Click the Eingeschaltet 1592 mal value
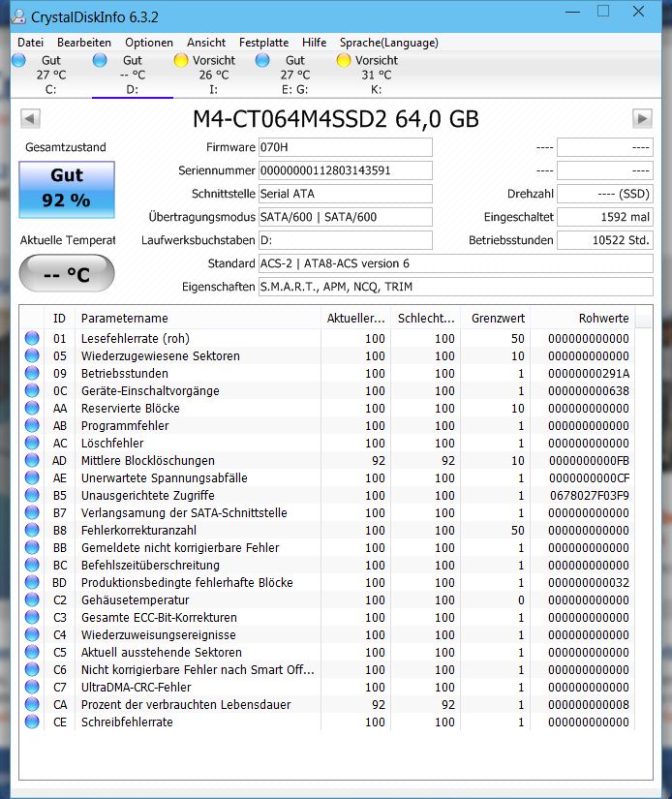The image size is (672, 799). click(x=605, y=217)
